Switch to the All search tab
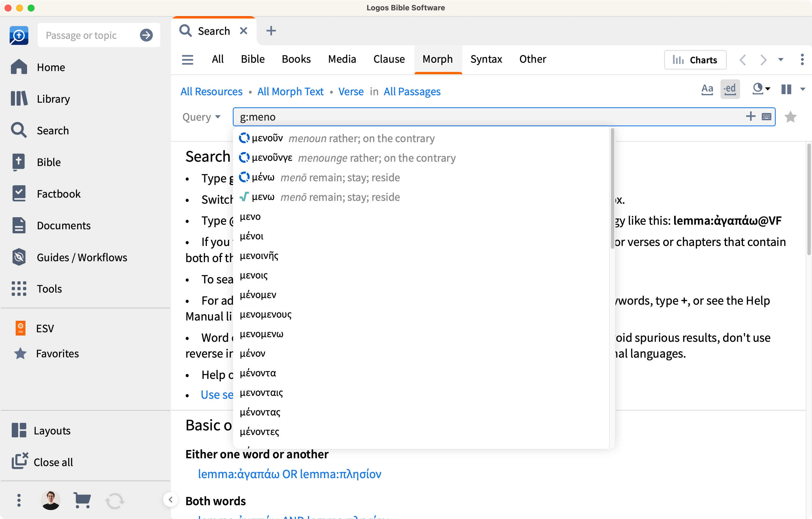The height and width of the screenshot is (519, 812). [218, 59]
